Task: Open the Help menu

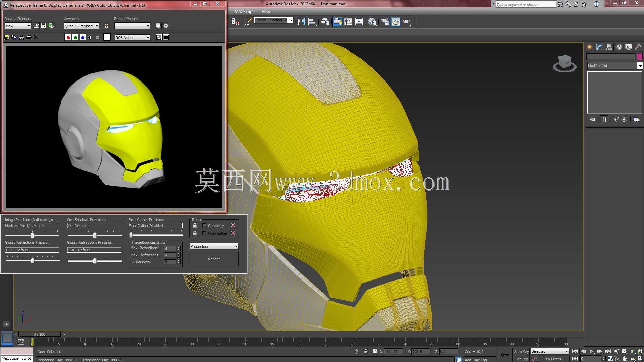Action: pos(266,12)
